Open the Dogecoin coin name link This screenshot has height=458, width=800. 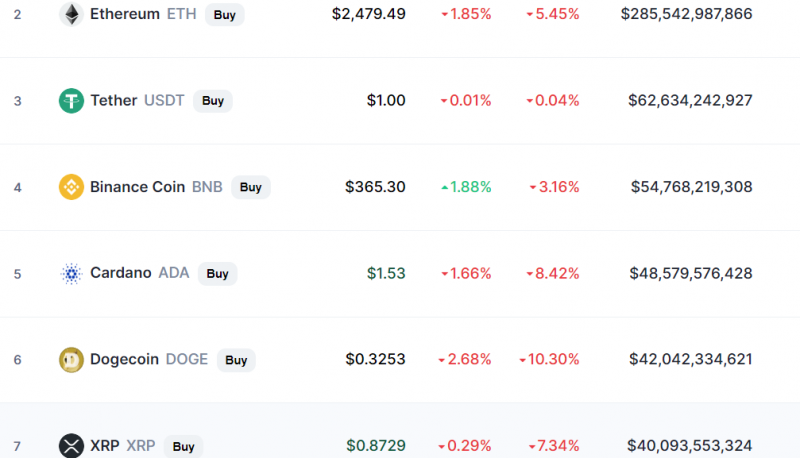tap(124, 359)
